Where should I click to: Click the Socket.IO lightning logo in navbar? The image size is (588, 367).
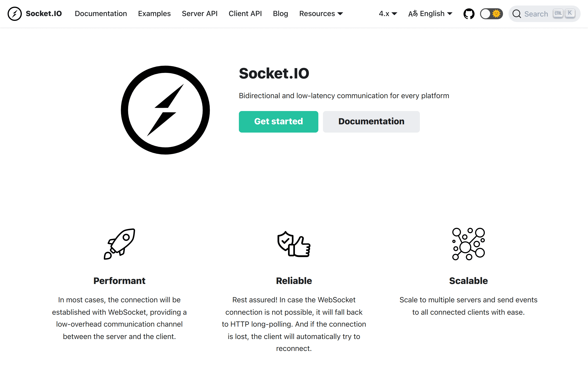tap(14, 14)
